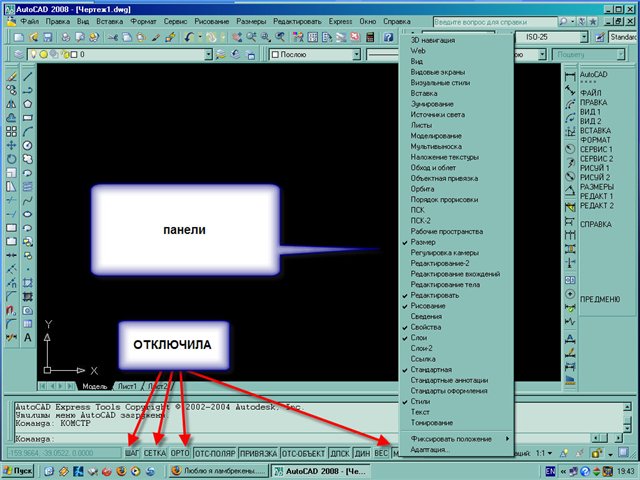Toggle the ШАГ snap mode button
This screenshot has height=480, width=640.
click(x=132, y=453)
